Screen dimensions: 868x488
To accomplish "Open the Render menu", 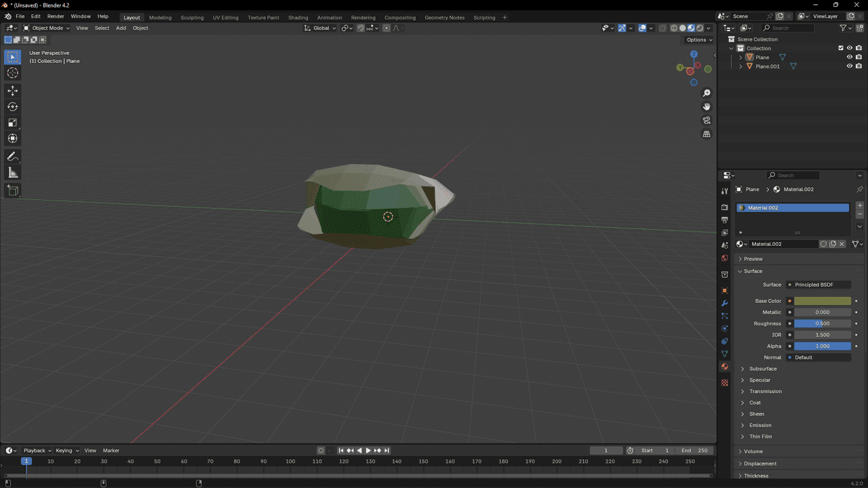I will (56, 16).
